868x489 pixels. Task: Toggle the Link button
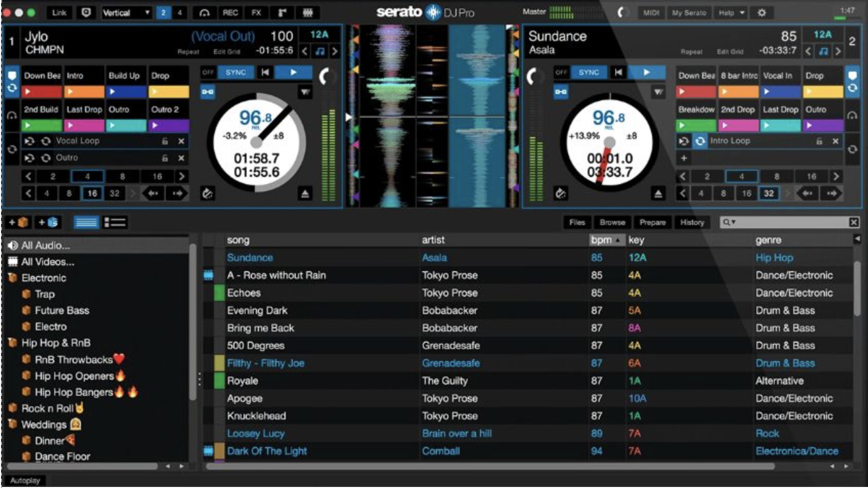[59, 13]
